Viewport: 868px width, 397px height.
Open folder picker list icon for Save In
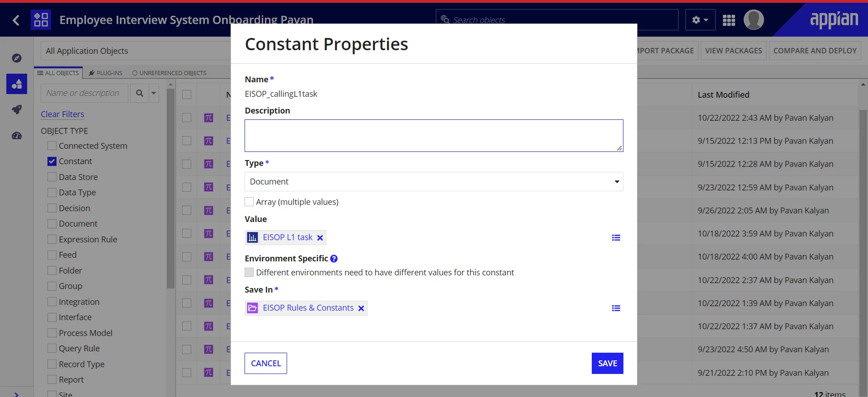[616, 308]
